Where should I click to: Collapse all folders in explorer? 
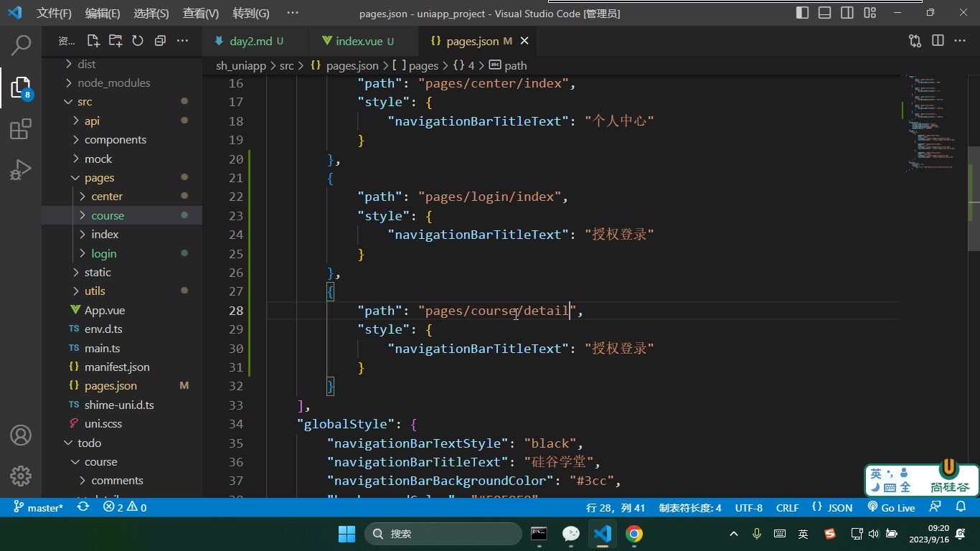coord(160,41)
